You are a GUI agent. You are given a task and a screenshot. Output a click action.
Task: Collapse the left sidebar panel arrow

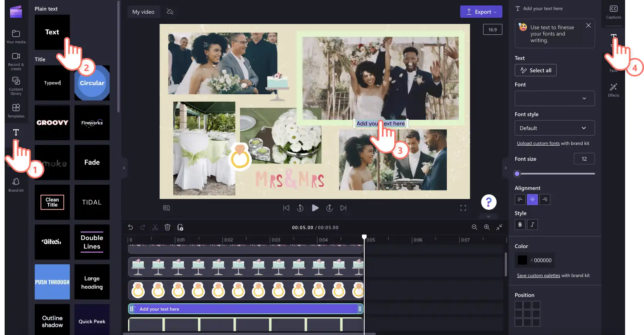(124, 168)
